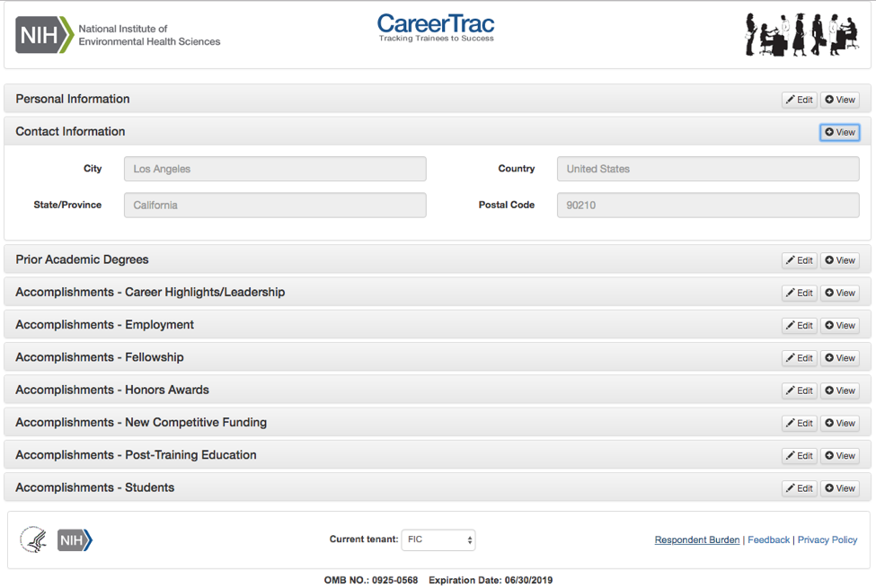
Task: Edit the Accomplishments - Fellowship section
Action: tap(799, 358)
